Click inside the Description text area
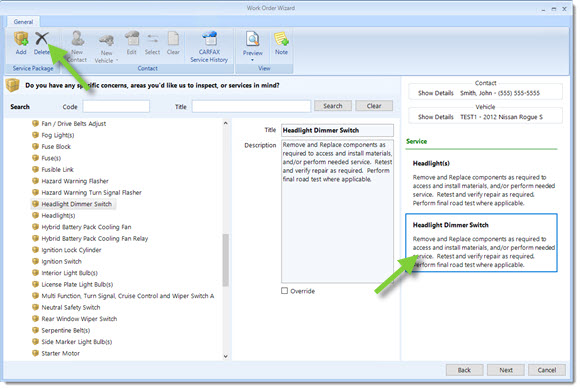580x389 pixels. click(x=337, y=211)
